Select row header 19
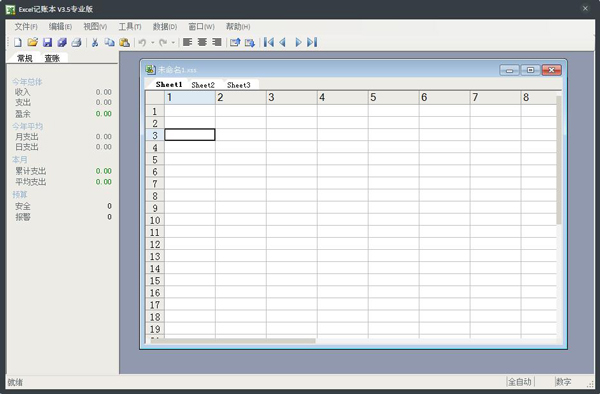Image resolution: width=600 pixels, height=394 pixels. (155, 329)
